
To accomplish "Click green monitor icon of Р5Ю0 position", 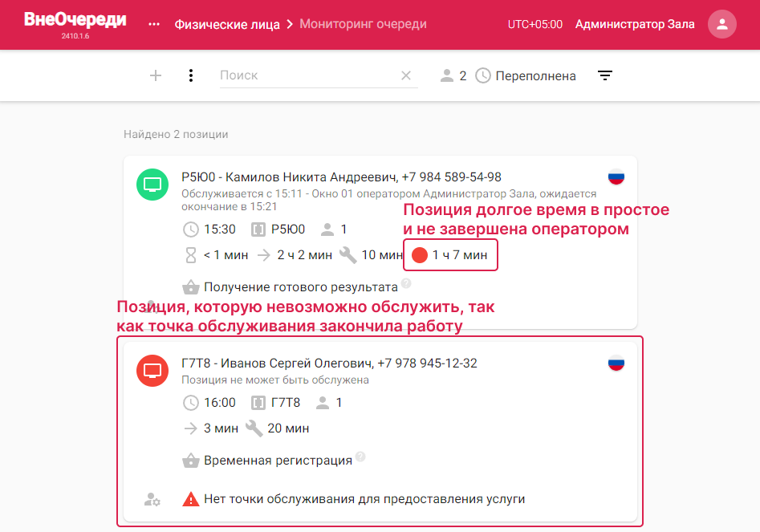I will 152,185.
